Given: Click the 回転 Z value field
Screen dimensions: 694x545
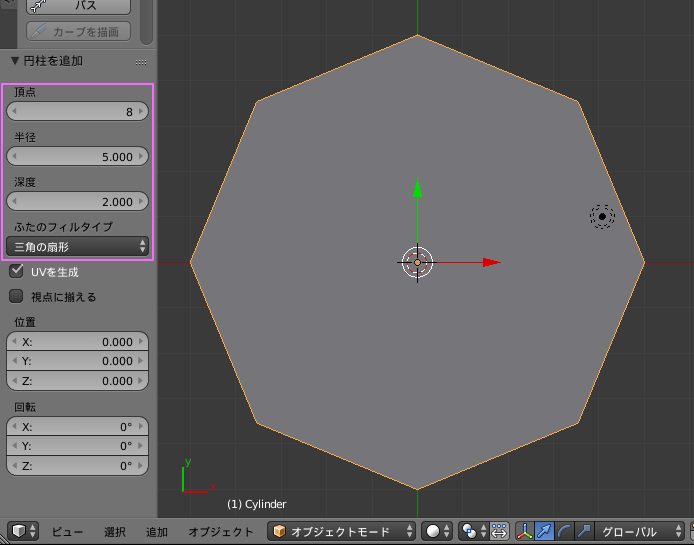Looking at the screenshot, I should coord(77,465).
